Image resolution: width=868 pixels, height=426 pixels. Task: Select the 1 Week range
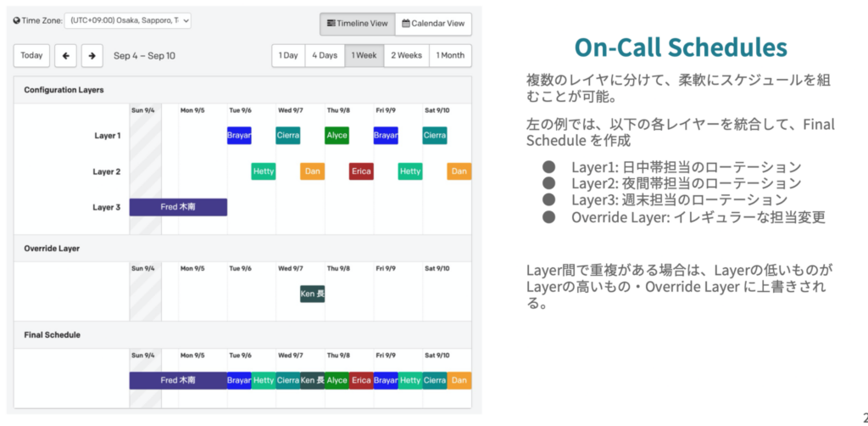[364, 56]
